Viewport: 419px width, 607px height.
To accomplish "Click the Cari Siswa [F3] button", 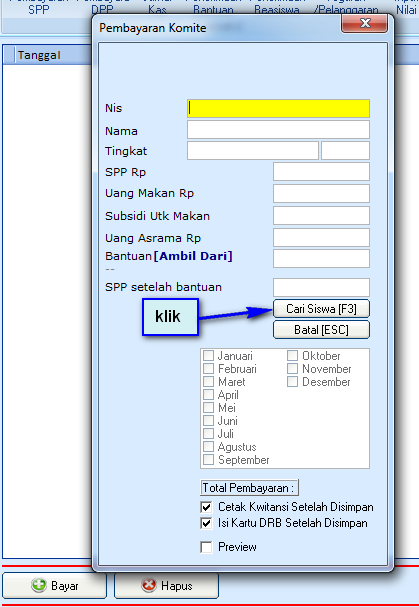I will (321, 309).
